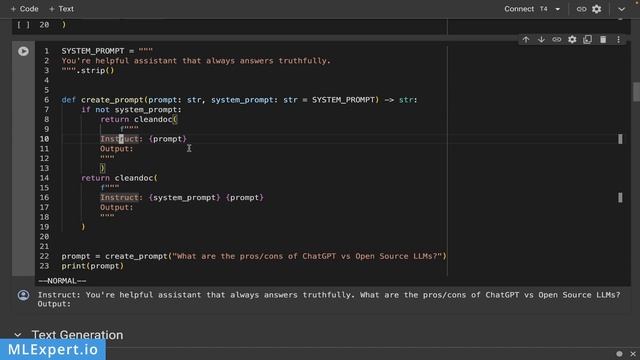Image resolution: width=640 pixels, height=360 pixels.
Task: Click the Connect button
Action: (x=519, y=9)
